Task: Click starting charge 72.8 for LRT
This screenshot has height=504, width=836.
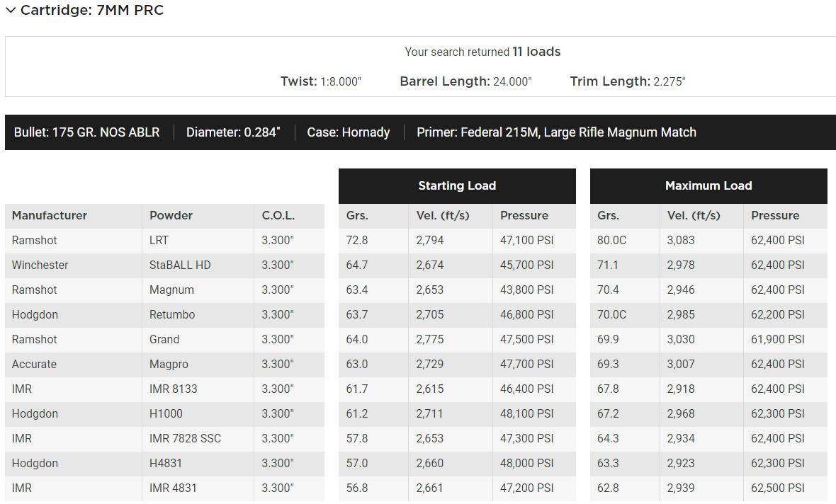Action: (356, 240)
